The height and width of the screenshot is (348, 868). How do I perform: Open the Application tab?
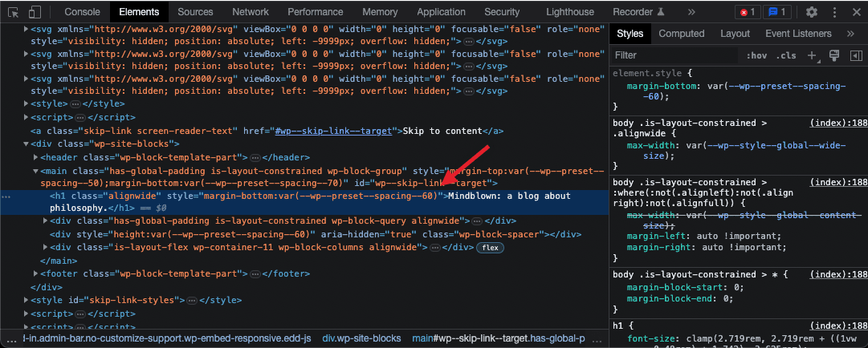pyautogui.click(x=441, y=11)
